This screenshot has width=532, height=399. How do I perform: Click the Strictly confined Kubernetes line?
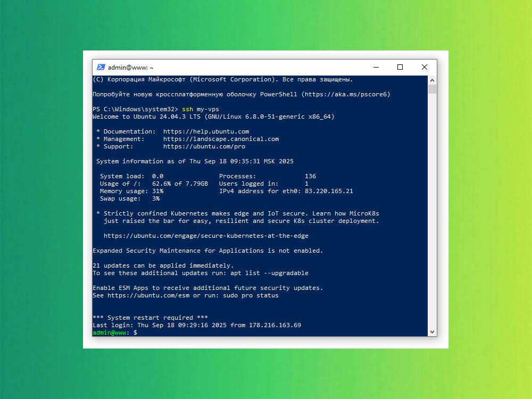pyautogui.click(x=237, y=214)
